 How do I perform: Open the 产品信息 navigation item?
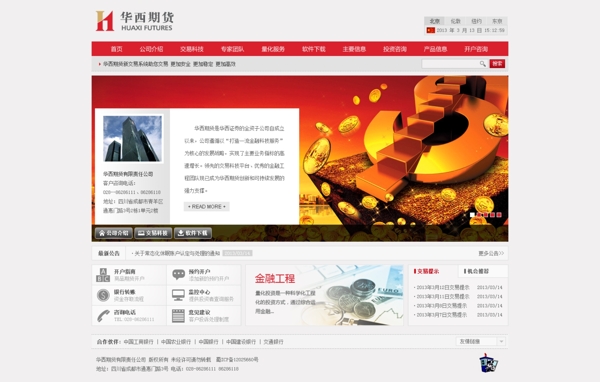(x=435, y=49)
